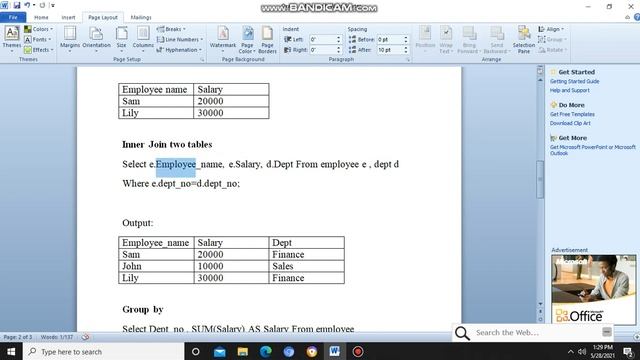Click the Inner Join two tables heading
640x360 pixels.
[x=167, y=144]
